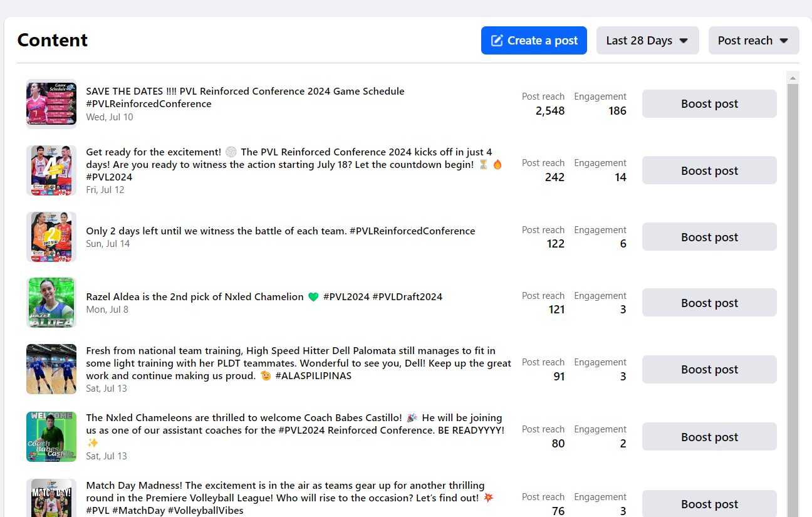The image size is (812, 517).
Task: Open the Match Day Madness post thumbnail
Action: 51,499
